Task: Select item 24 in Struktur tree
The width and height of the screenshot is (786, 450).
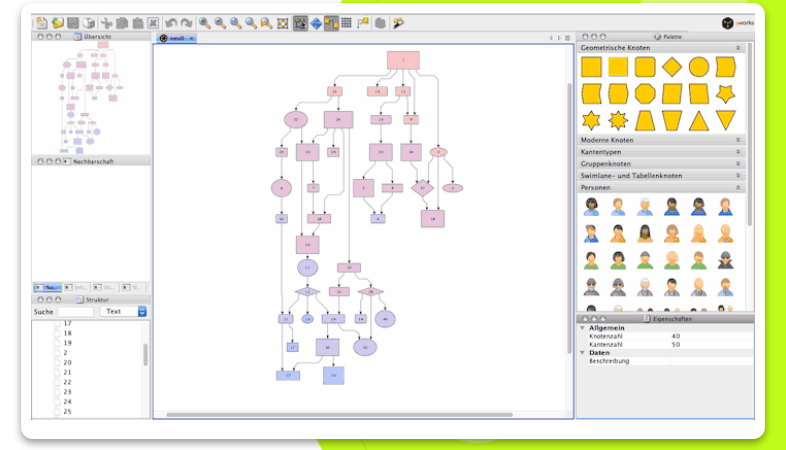Action: (x=67, y=402)
